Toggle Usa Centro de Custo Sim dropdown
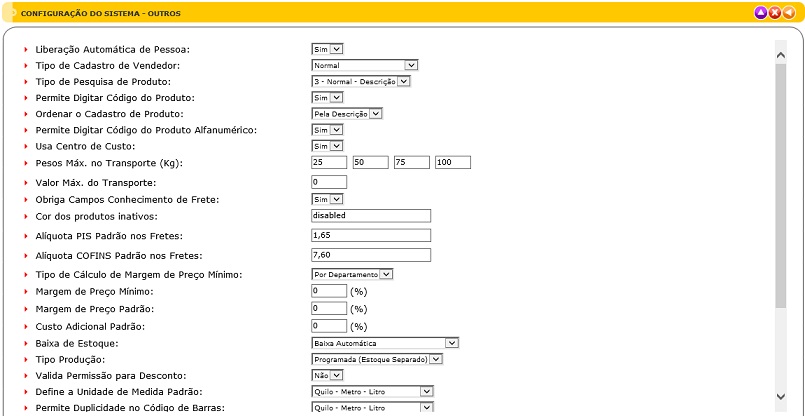The width and height of the screenshot is (805, 416). [327, 146]
